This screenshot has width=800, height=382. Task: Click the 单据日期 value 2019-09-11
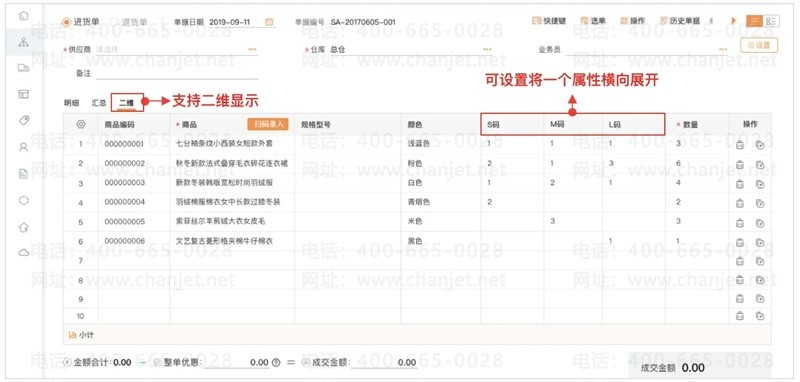point(230,22)
